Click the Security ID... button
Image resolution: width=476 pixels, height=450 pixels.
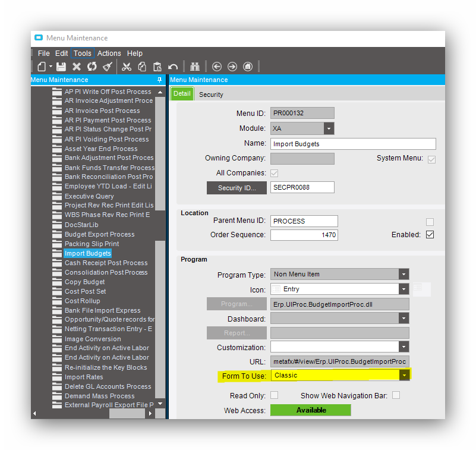click(x=237, y=188)
